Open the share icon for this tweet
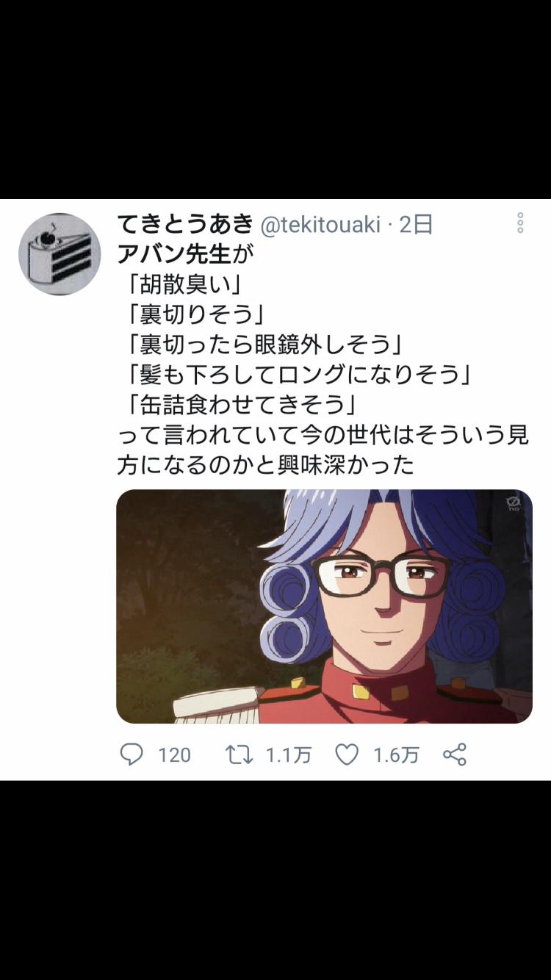This screenshot has height=980, width=551. pyautogui.click(x=455, y=754)
